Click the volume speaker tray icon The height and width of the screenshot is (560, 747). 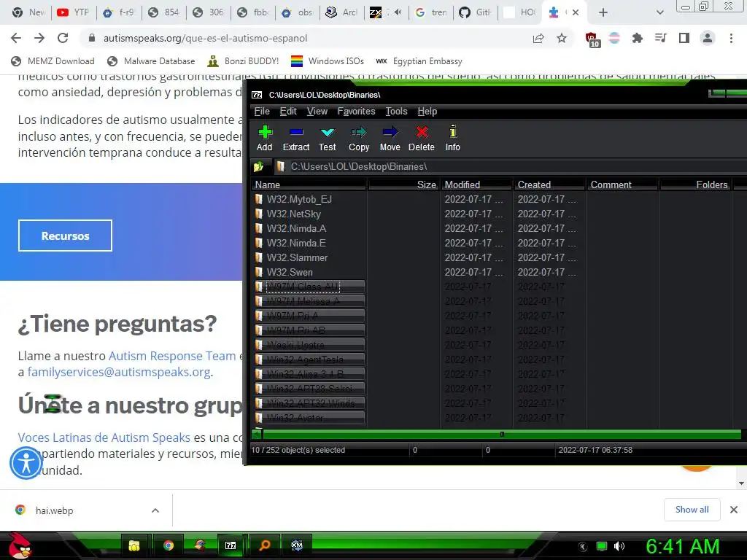[x=619, y=546]
